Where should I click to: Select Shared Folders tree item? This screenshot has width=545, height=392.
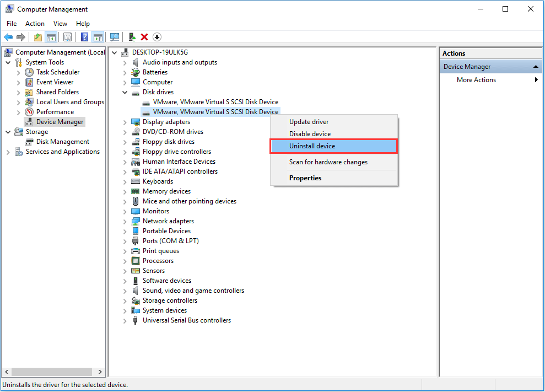[x=57, y=92]
